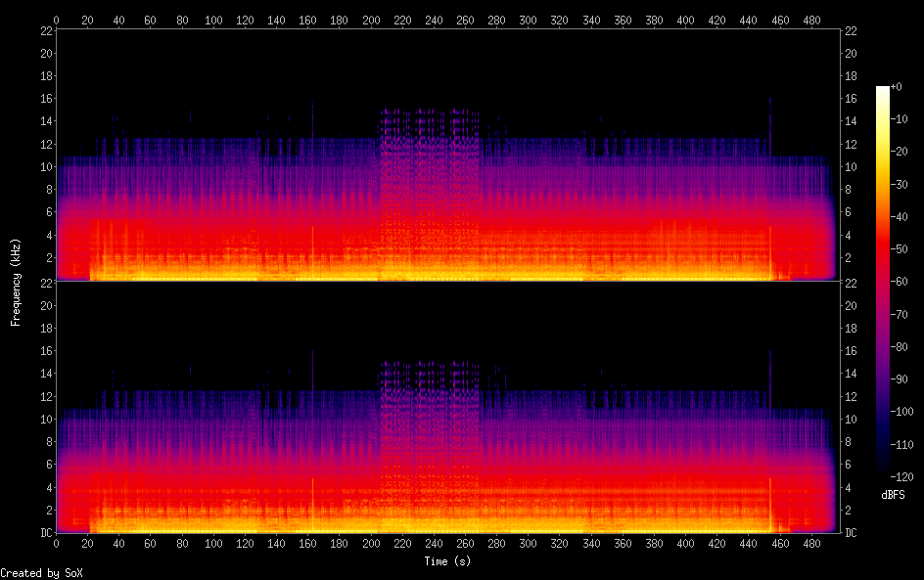Click the "-40" value on the dBFS scale
924x580 pixels.
pyautogui.click(x=899, y=217)
